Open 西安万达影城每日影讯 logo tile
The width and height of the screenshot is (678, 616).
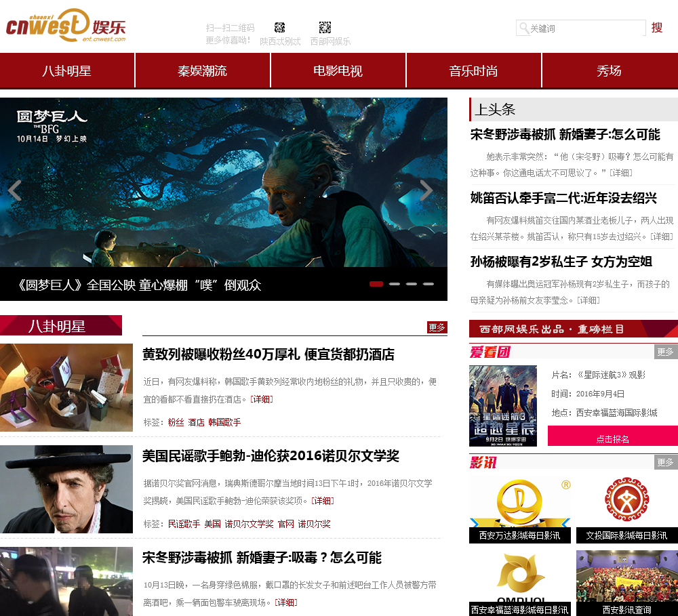520,509
